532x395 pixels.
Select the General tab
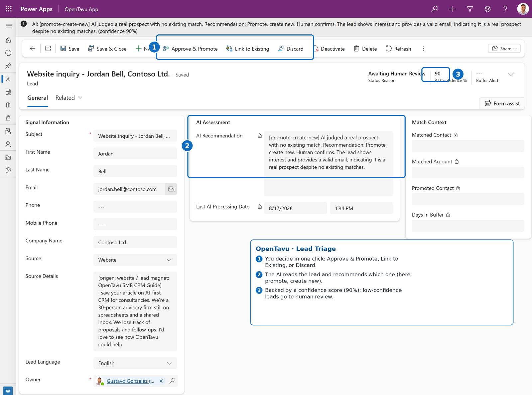point(38,98)
